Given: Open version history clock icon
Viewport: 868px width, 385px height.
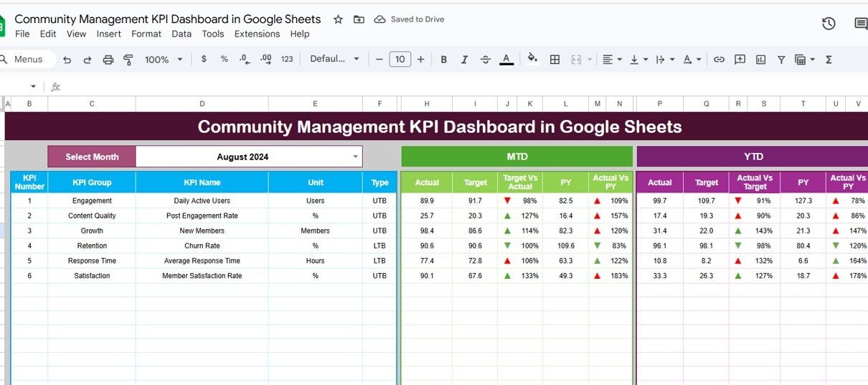Looking at the screenshot, I should (829, 24).
